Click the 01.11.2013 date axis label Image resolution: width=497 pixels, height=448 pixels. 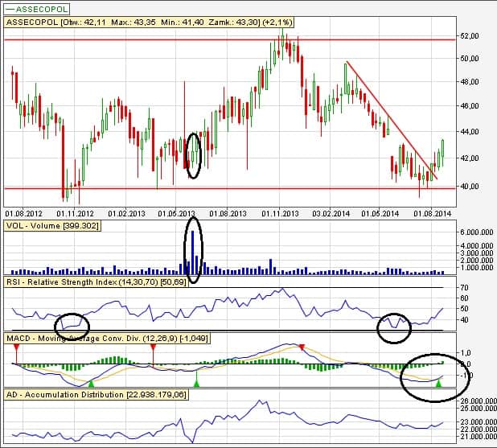pos(278,213)
